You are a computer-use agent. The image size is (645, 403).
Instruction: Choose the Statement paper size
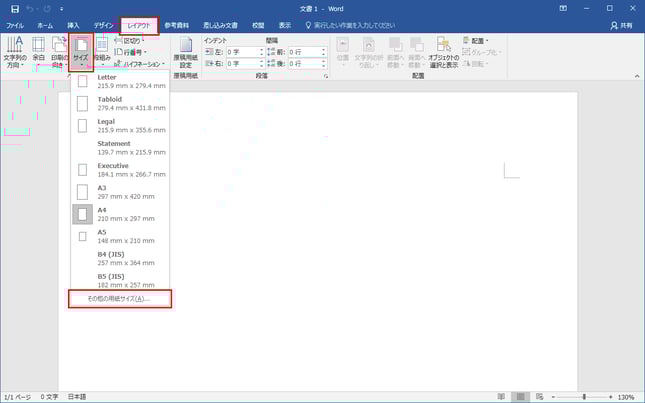coord(120,148)
